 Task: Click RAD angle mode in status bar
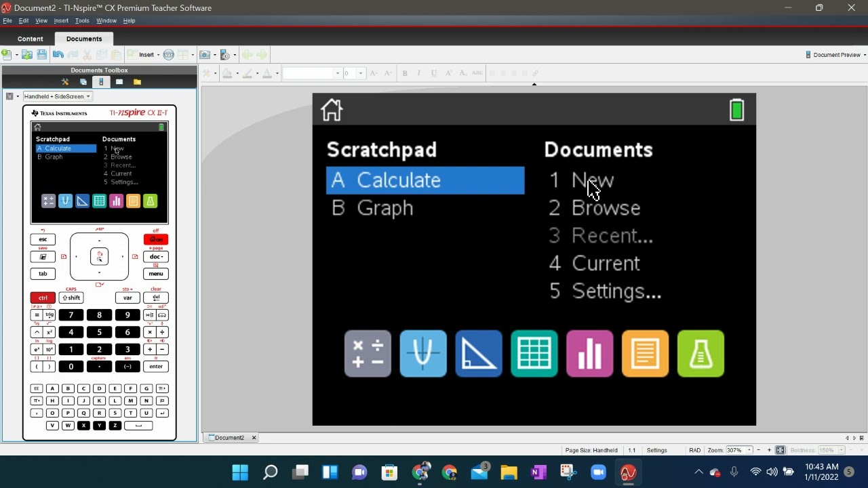coord(694,450)
